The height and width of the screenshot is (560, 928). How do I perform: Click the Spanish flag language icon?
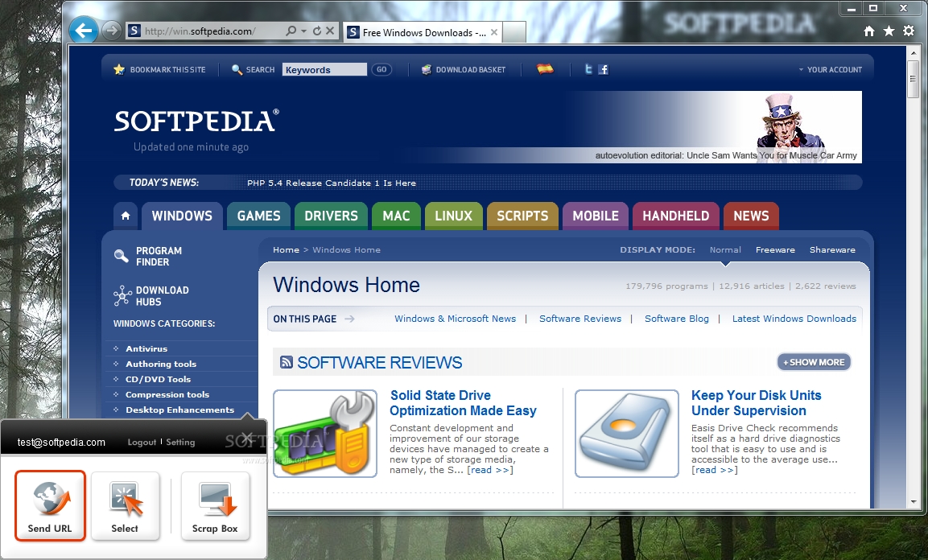tap(545, 69)
